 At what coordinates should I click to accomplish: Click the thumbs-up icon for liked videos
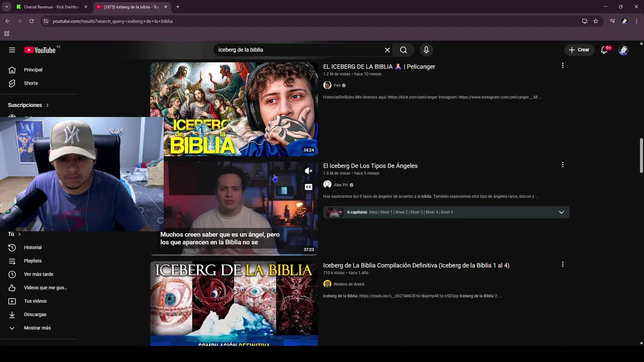tap(12, 288)
